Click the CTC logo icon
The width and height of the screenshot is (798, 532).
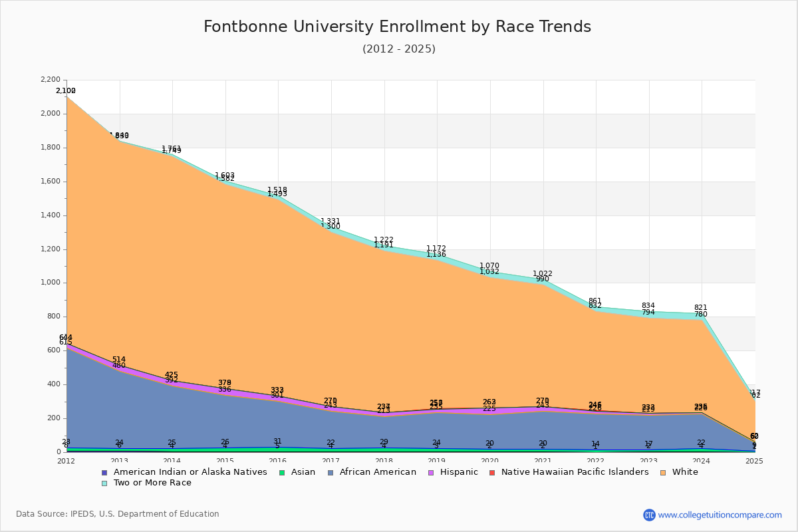click(649, 515)
